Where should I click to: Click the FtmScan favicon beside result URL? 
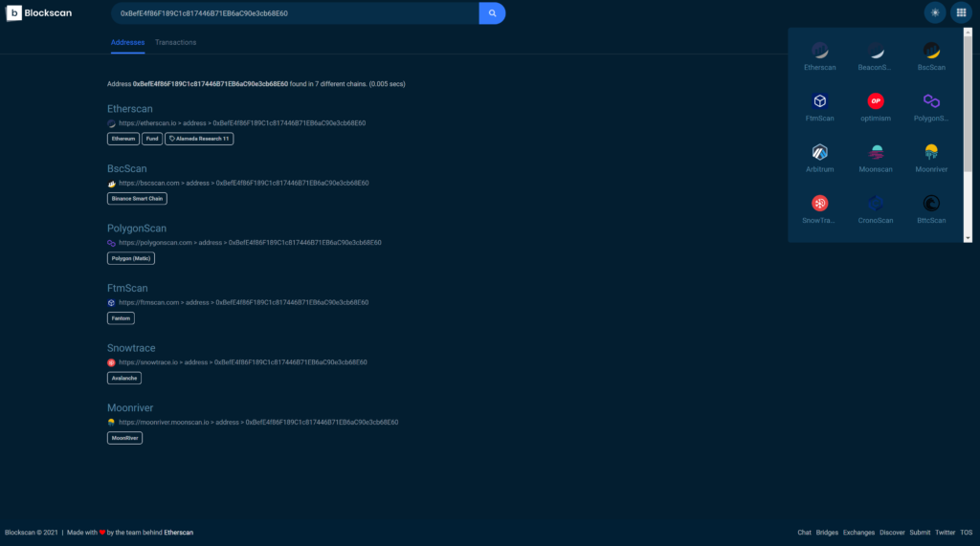click(x=111, y=303)
